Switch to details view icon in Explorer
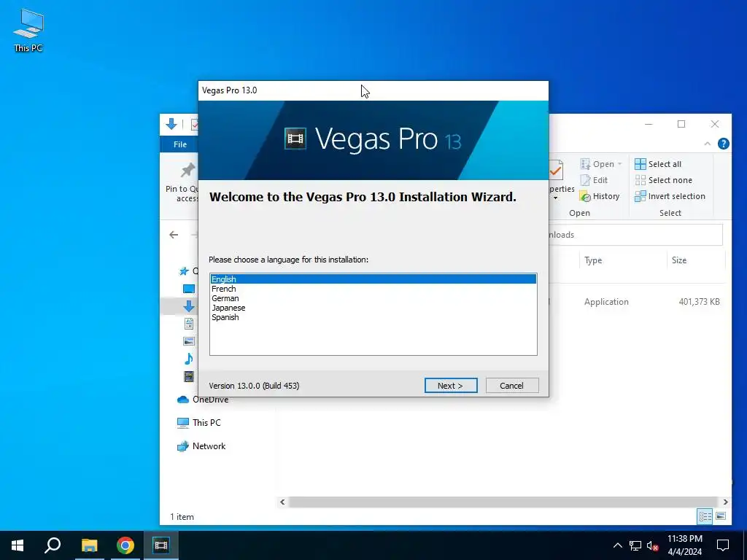747x560 pixels. click(x=705, y=516)
